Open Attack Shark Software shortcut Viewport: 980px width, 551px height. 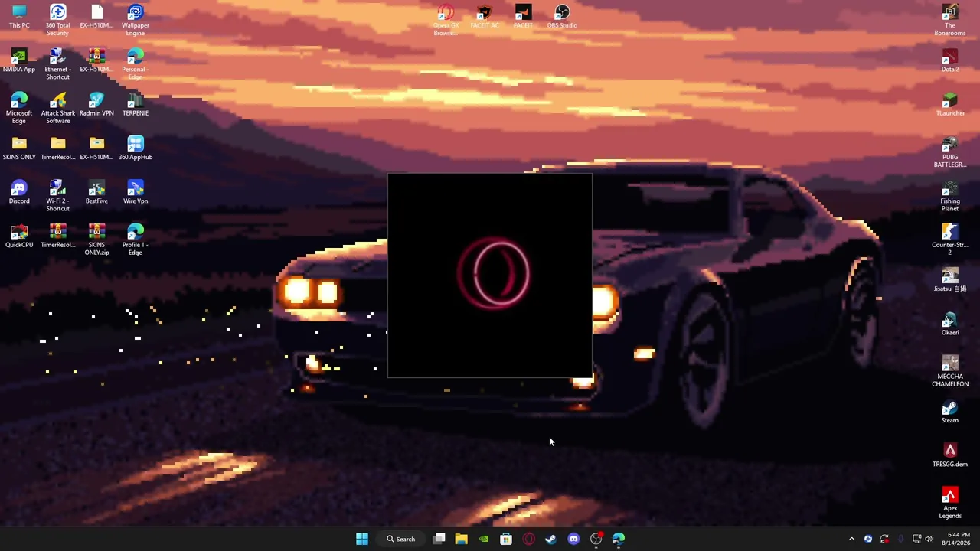pos(57,108)
